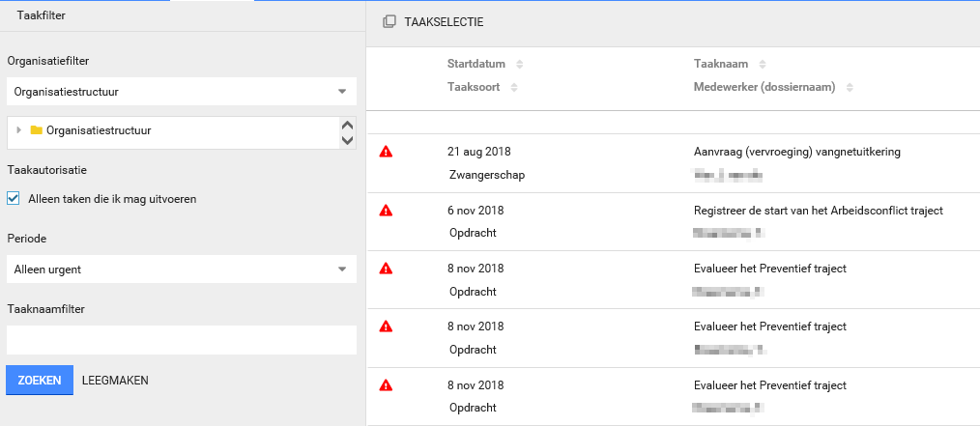Select the Taakfilter tab header
The height and width of the screenshot is (426, 980).
pyautogui.click(x=41, y=15)
